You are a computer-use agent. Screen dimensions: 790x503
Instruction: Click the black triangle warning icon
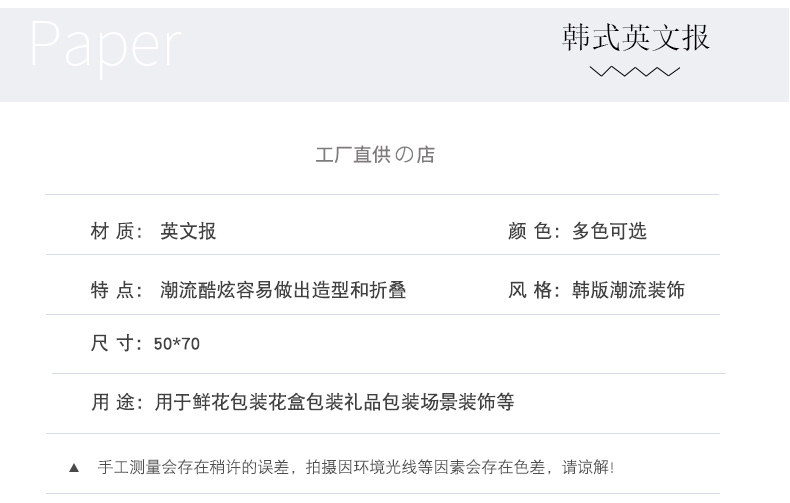point(73,467)
